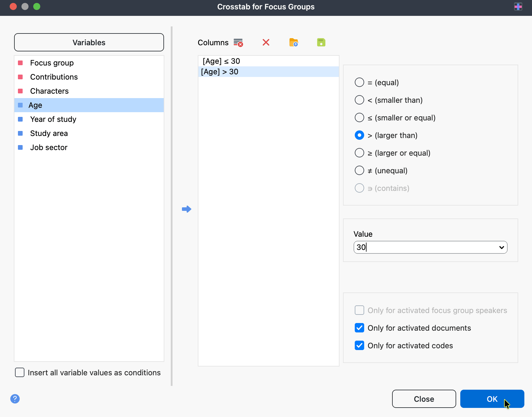Choose the = (equal) operator

point(359,83)
